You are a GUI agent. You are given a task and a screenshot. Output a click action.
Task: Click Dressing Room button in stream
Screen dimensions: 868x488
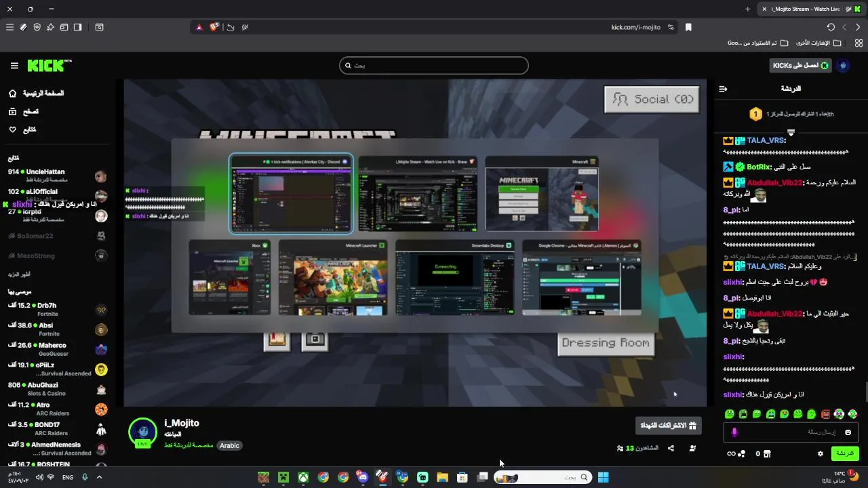606,343
